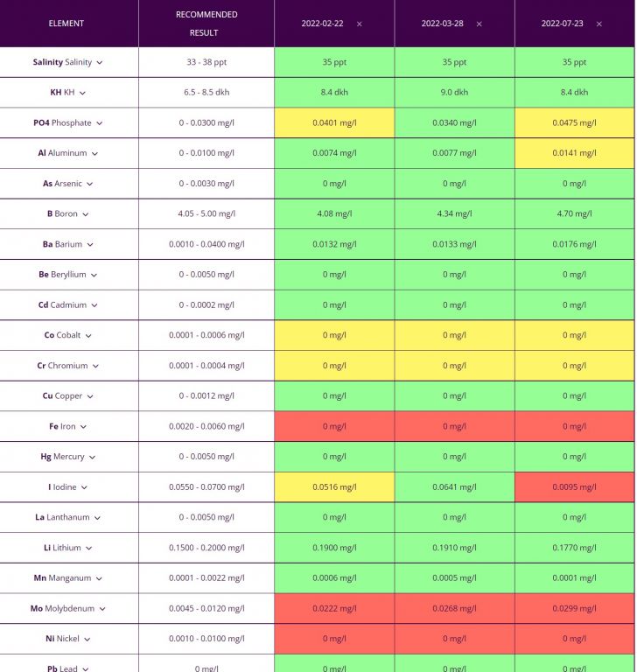The width and height of the screenshot is (637, 672).
Task: Expand the KH element details
Action: (x=82, y=93)
